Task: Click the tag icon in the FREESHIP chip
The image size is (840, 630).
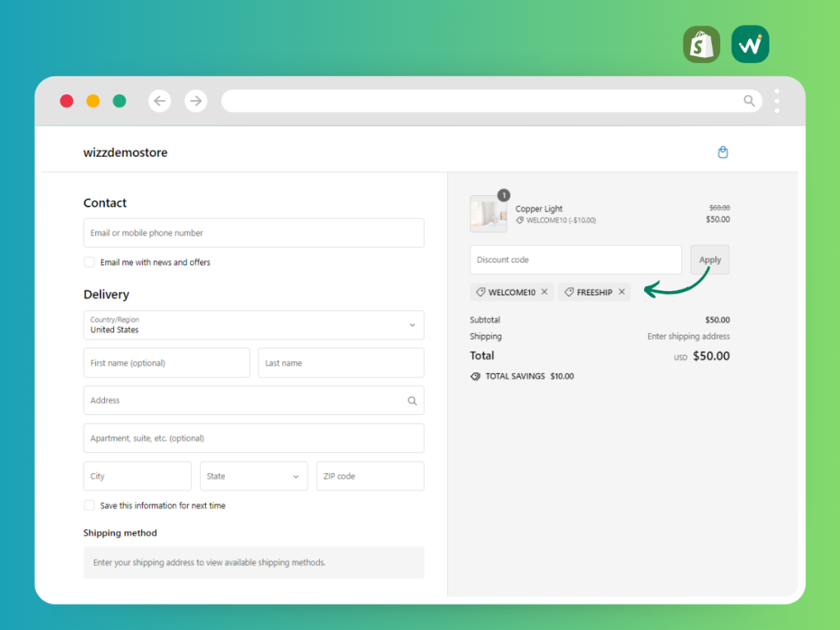Action: point(569,292)
